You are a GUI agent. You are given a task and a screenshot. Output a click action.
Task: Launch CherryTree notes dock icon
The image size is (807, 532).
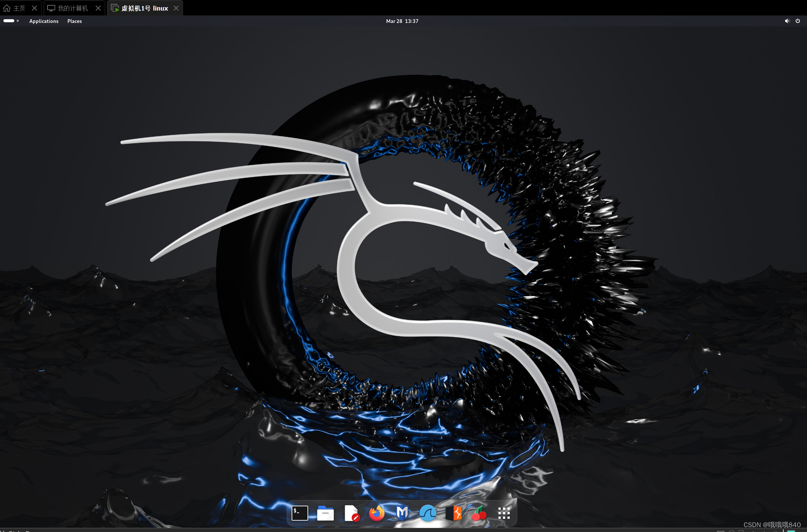(479, 513)
